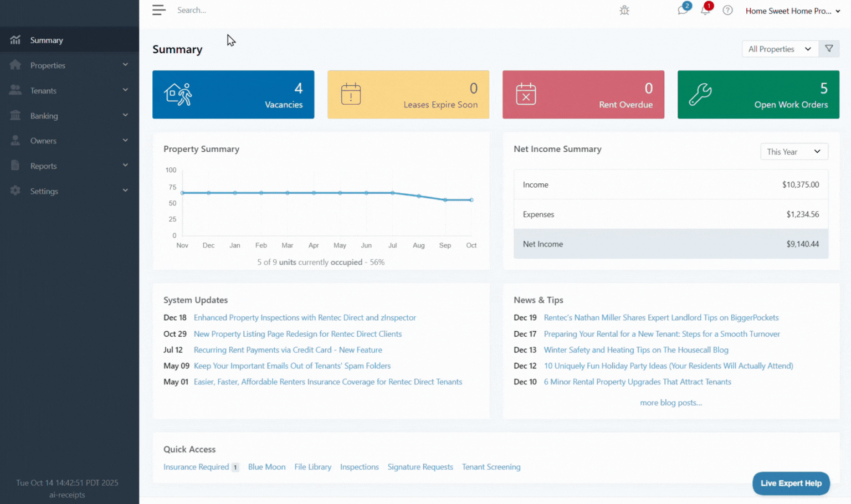
Task: Click the hamburger menu icon
Action: click(159, 10)
